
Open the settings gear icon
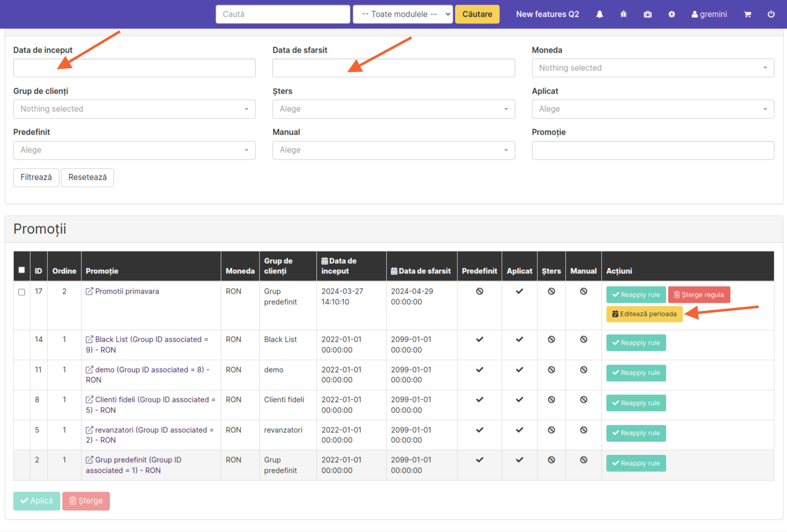(672, 14)
